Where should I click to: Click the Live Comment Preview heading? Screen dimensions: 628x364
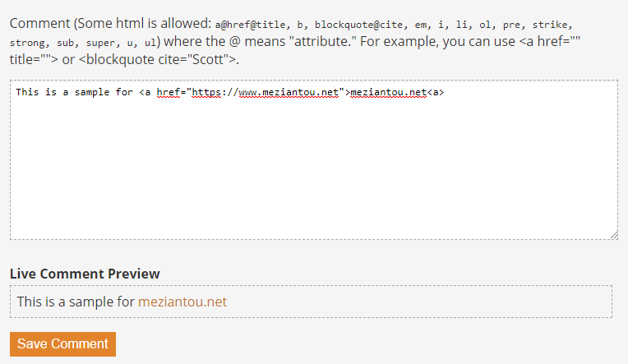pyautogui.click(x=85, y=274)
